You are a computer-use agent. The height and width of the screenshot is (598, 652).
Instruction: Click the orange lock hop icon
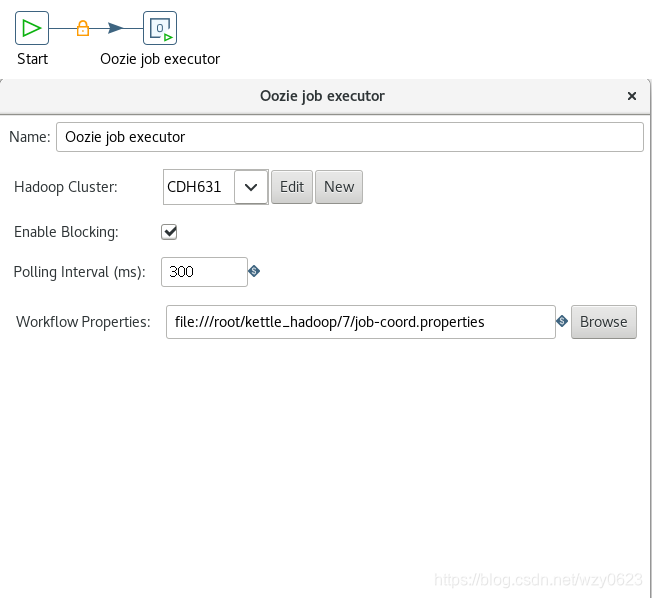pos(83,28)
